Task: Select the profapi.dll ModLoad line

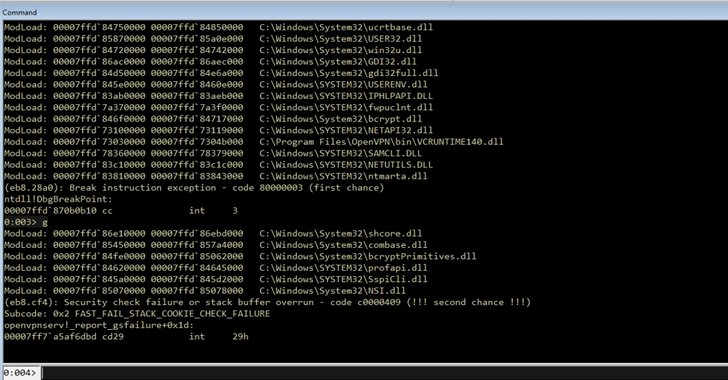Action: click(215, 268)
